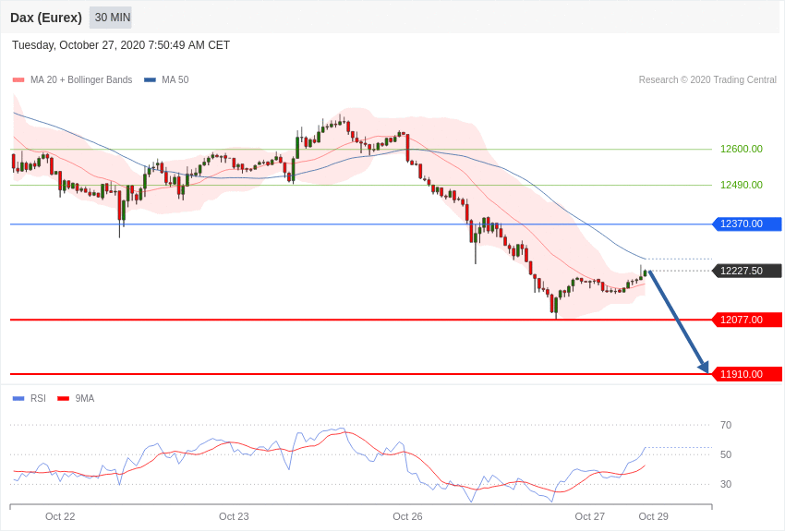The width and height of the screenshot is (785, 532).
Task: Toggle the MA 20 + Bollinger Bands legend label
Action: click(81, 80)
